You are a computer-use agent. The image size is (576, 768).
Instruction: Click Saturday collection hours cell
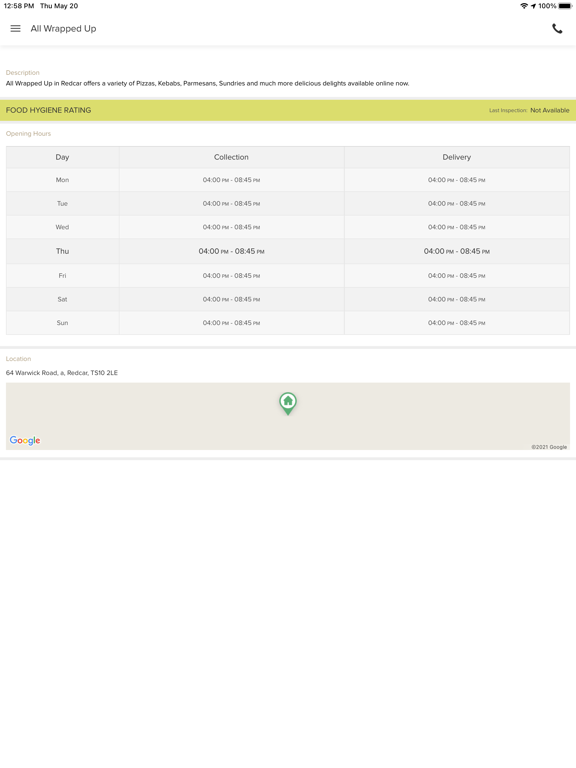(231, 299)
